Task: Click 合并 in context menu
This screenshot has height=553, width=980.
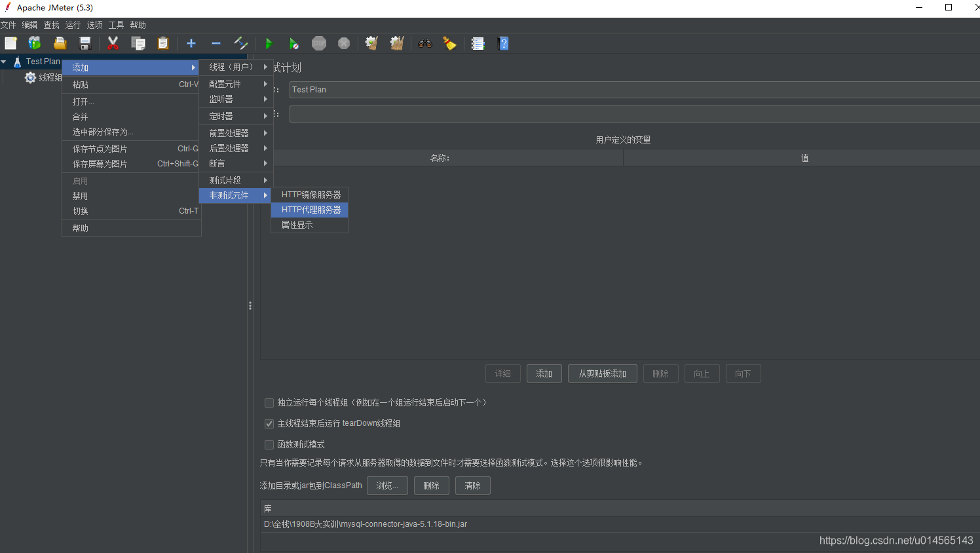Action: coord(131,117)
